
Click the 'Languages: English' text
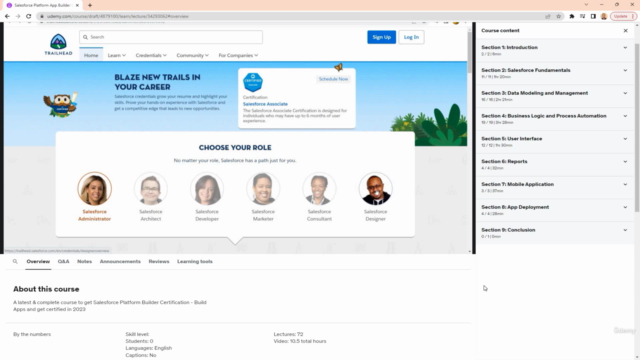(x=149, y=348)
